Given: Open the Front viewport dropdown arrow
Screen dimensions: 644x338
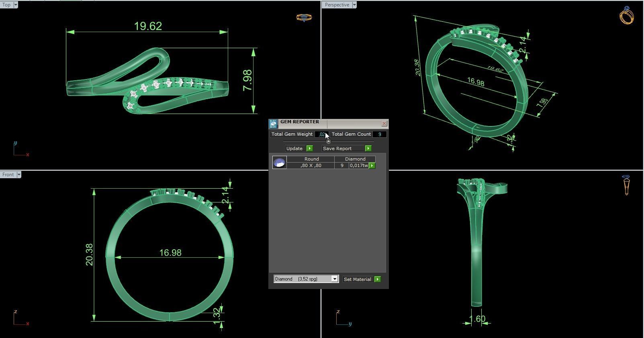Looking at the screenshot, I should (x=18, y=175).
